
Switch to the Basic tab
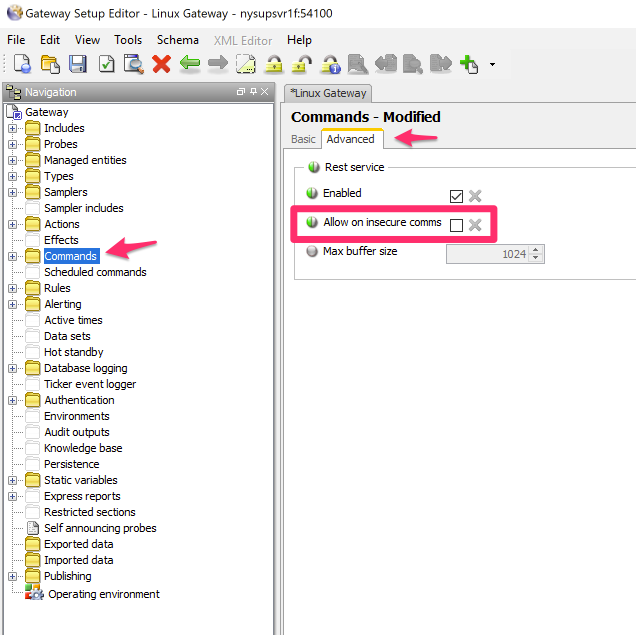tap(303, 139)
